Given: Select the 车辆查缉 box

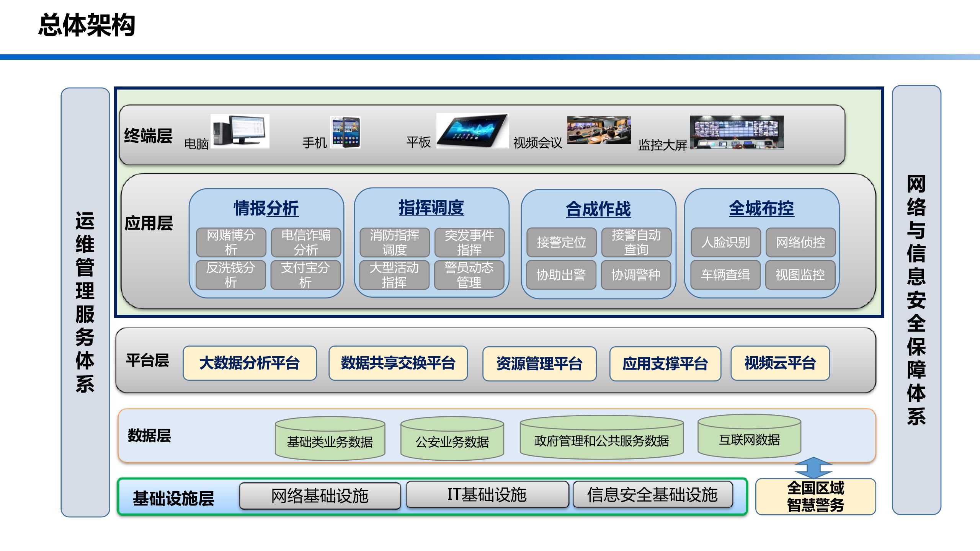Looking at the screenshot, I should (x=725, y=275).
